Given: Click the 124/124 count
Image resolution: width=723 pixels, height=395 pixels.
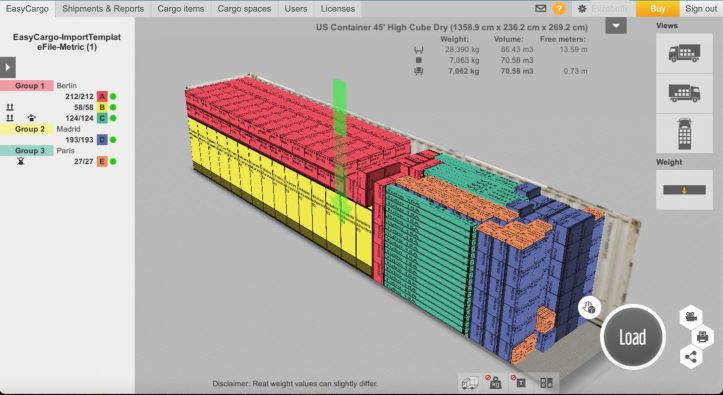Looking at the screenshot, I should tap(79, 118).
